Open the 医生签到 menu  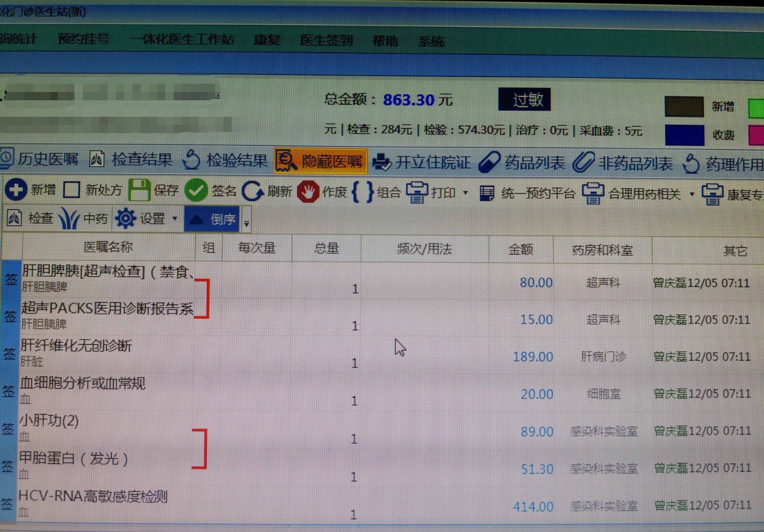click(327, 40)
